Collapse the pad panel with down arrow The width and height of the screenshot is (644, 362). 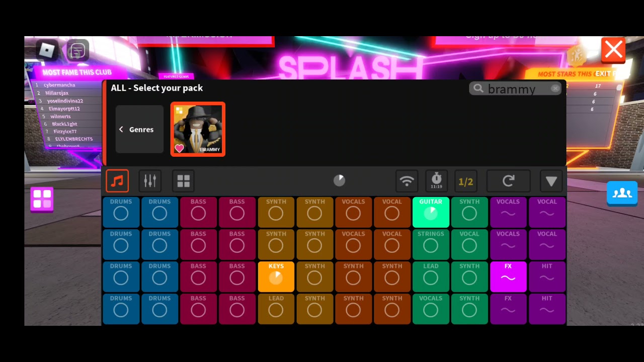[x=551, y=181]
